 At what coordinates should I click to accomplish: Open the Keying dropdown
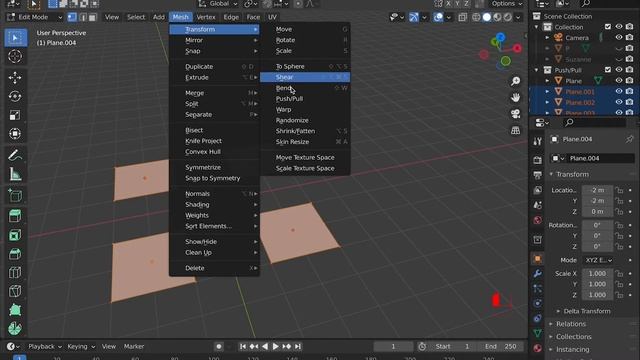coord(80,346)
